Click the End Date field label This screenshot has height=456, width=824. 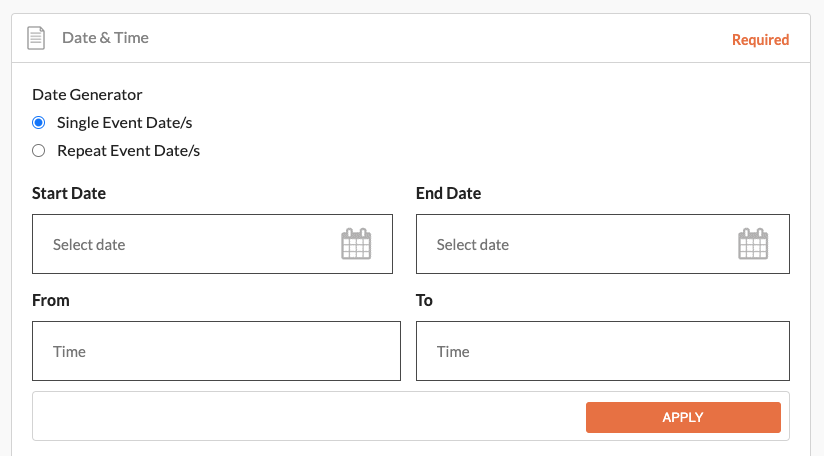(448, 193)
